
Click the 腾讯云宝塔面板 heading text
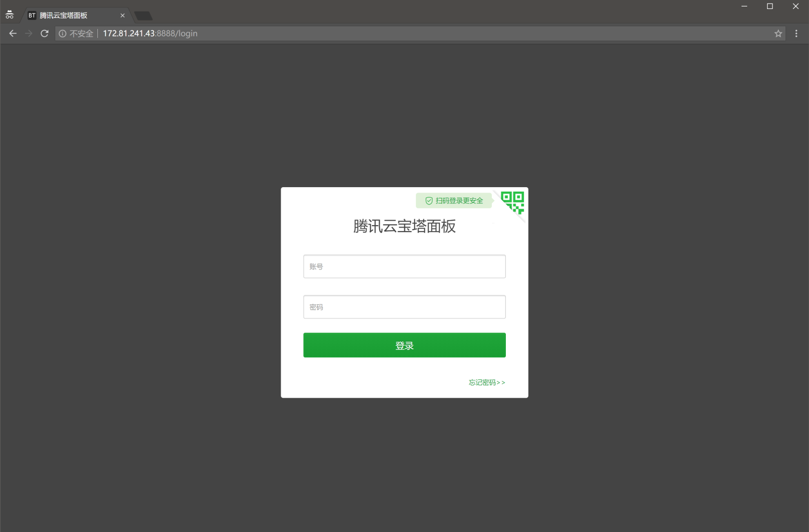point(404,227)
